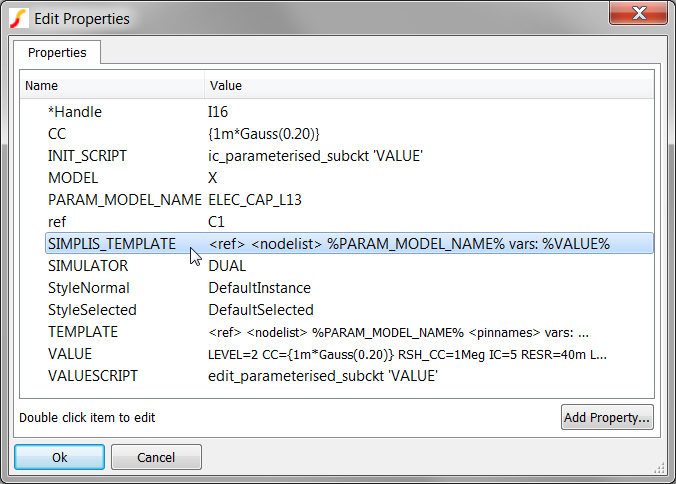This screenshot has height=484, width=676.
Task: Select the *Handle property row
Action: click(75, 112)
